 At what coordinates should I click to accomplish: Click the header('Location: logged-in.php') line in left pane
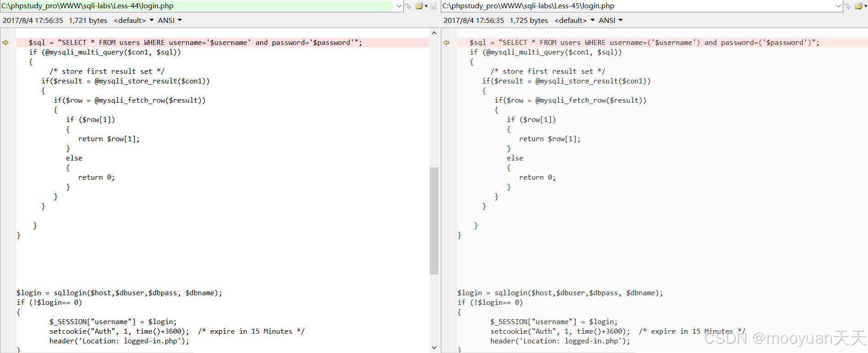[x=119, y=341]
